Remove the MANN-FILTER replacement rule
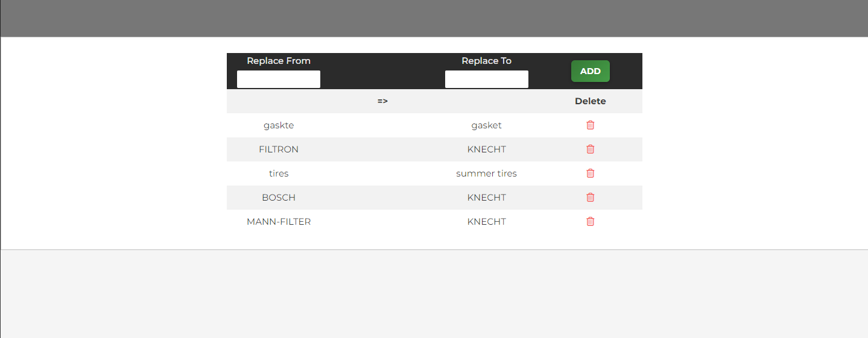Screen dimensions: 868x338 [590, 222]
